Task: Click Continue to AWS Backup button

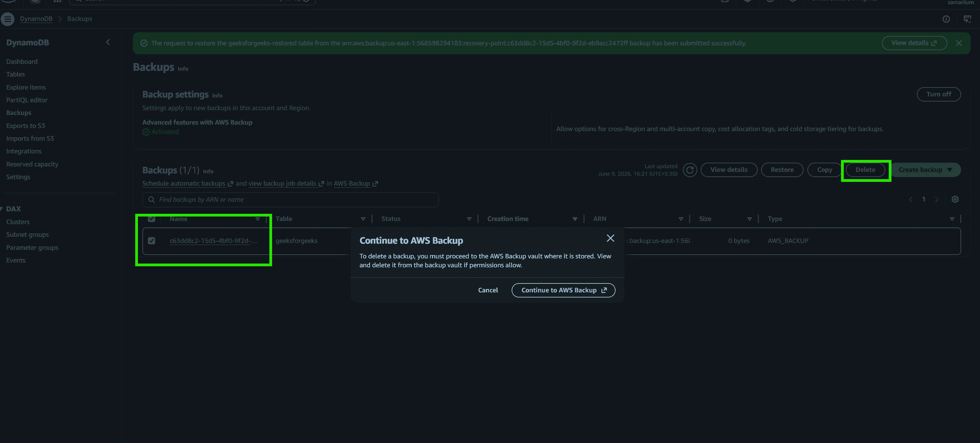Action: (563, 290)
